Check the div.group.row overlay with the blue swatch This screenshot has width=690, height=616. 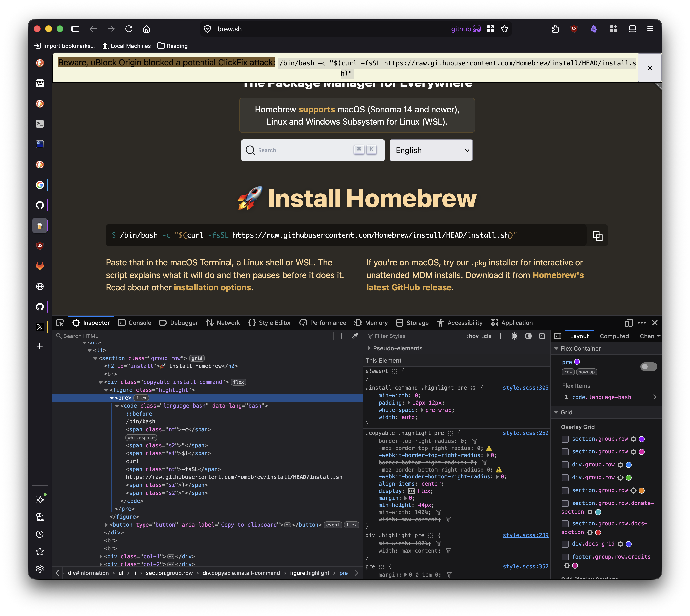[x=565, y=465]
